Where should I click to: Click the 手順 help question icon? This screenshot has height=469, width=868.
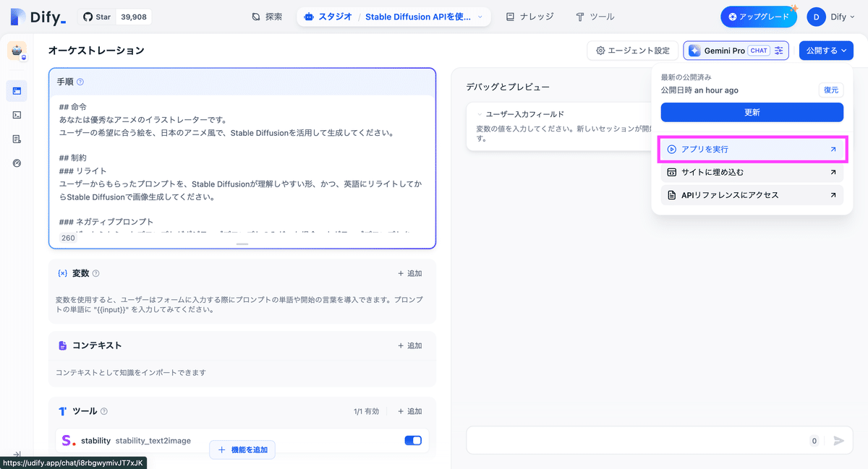(x=80, y=82)
